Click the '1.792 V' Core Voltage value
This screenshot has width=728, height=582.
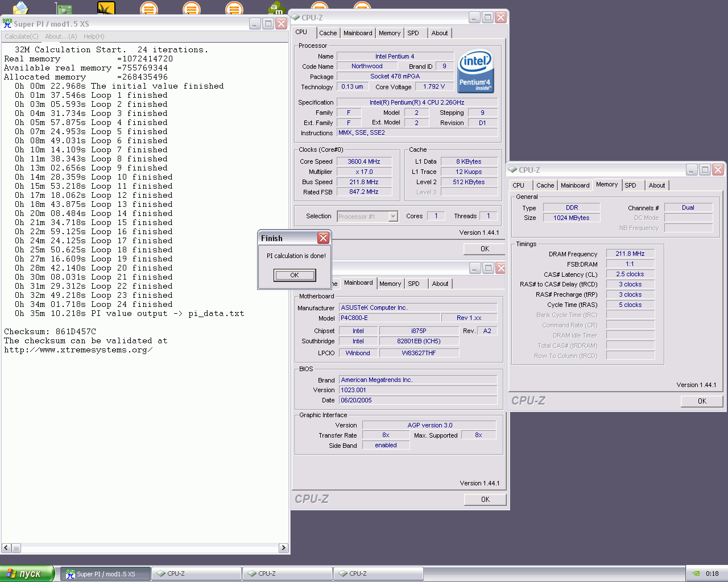coord(434,86)
